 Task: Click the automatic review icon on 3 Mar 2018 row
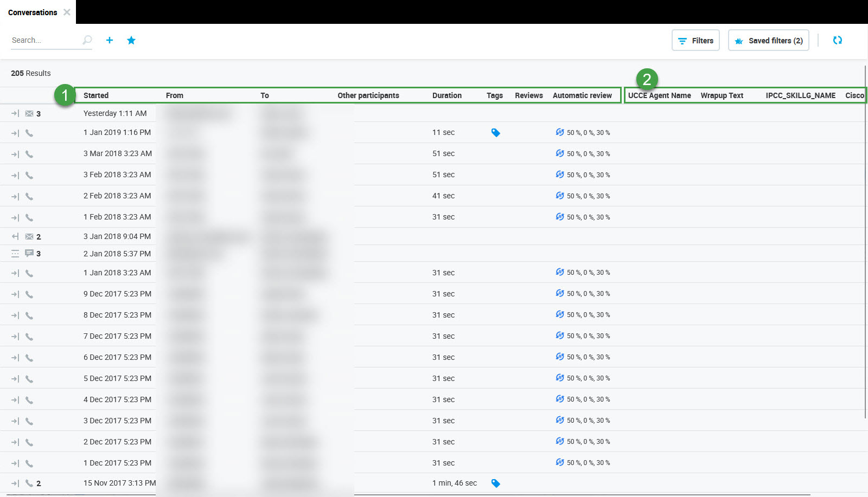(x=560, y=153)
